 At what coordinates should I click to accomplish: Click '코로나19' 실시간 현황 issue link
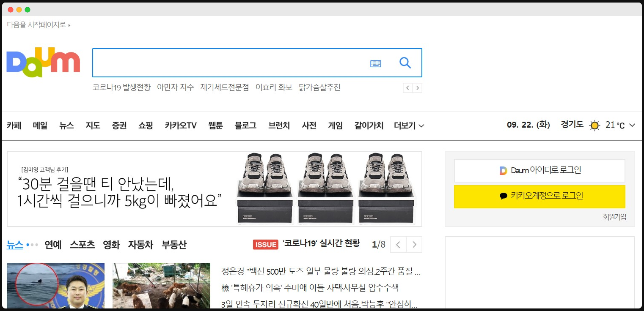pyautogui.click(x=321, y=243)
